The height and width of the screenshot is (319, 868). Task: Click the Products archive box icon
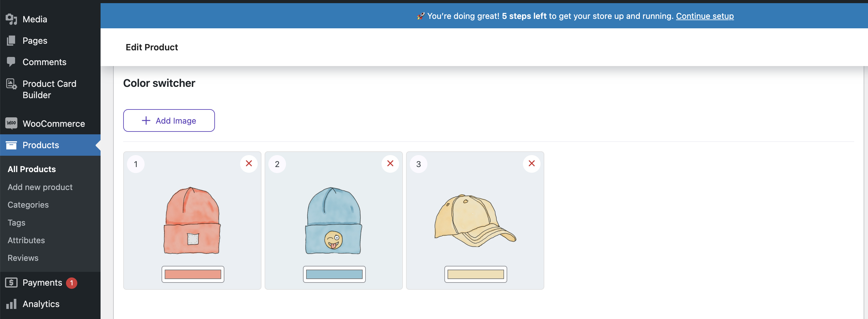[11, 145]
